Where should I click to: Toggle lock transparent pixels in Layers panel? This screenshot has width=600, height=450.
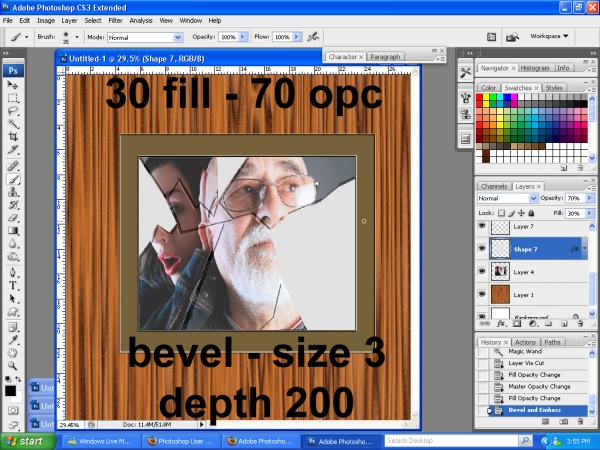501,213
